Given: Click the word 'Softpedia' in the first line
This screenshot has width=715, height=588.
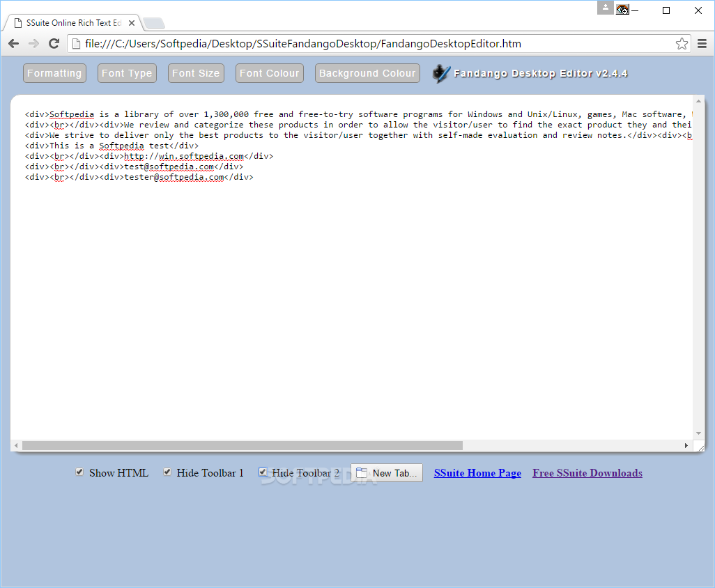Looking at the screenshot, I should 72,114.
